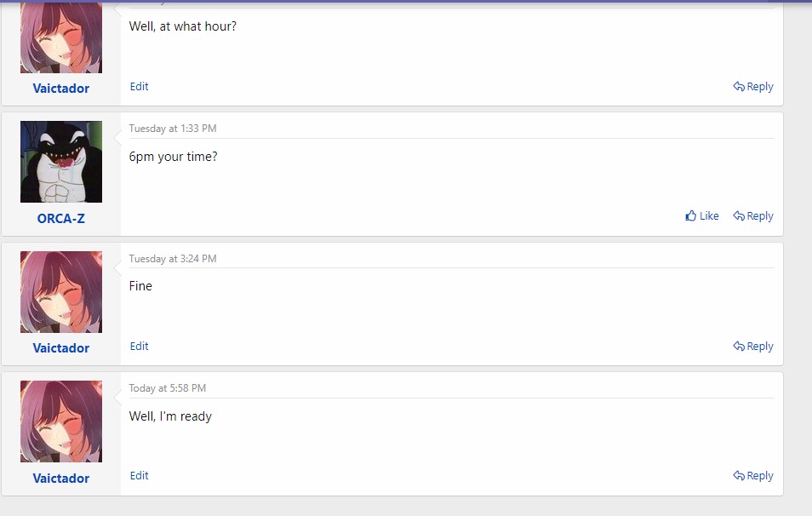Image resolution: width=812 pixels, height=516 pixels.
Task: Open the "Tuesday at 1:33 PM" timestamp permalink
Action: pyautogui.click(x=173, y=129)
